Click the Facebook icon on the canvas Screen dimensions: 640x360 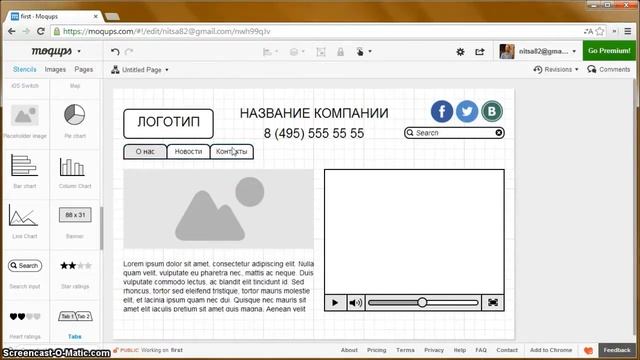pyautogui.click(x=442, y=111)
